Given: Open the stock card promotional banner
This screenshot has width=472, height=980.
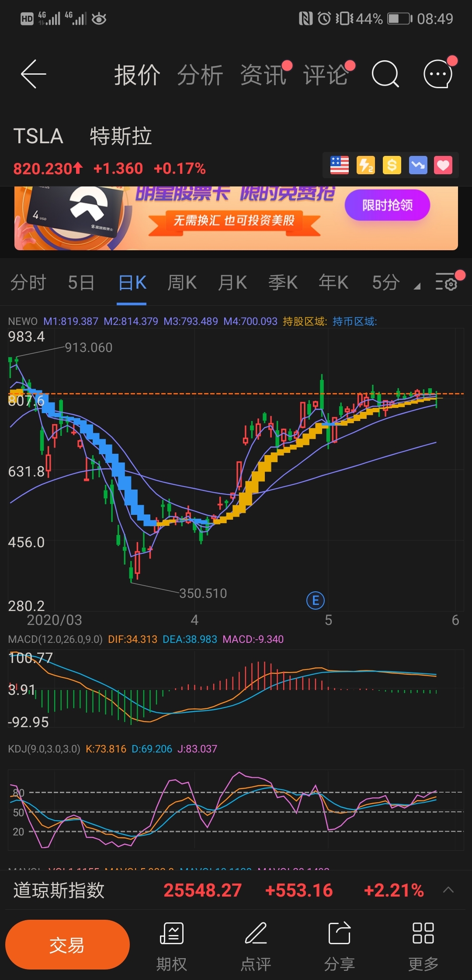Looking at the screenshot, I should coord(236,218).
